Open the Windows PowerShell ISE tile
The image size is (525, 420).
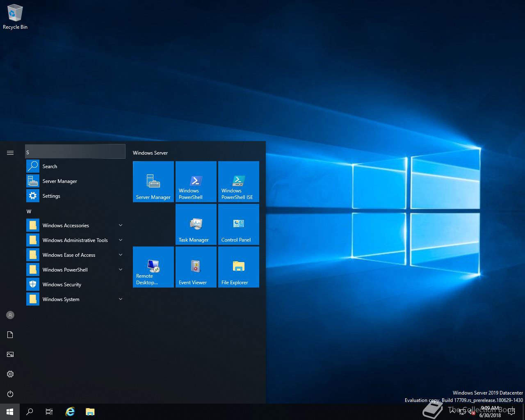239,182
